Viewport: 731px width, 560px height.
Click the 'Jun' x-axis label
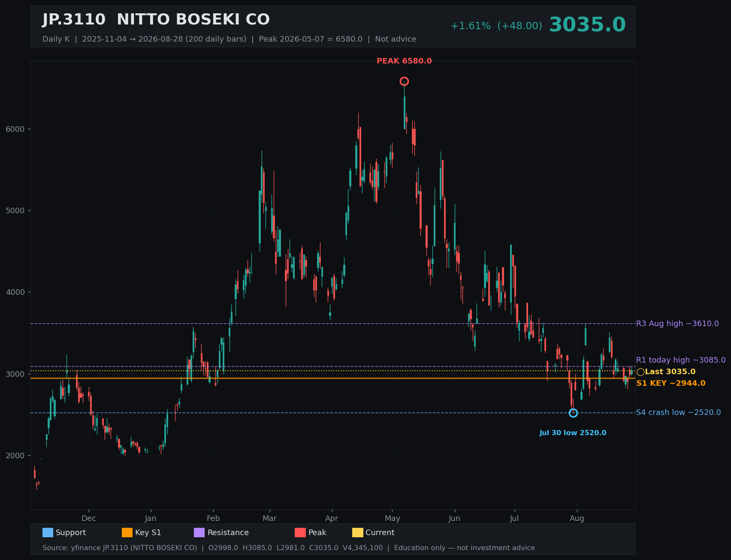pyautogui.click(x=454, y=518)
